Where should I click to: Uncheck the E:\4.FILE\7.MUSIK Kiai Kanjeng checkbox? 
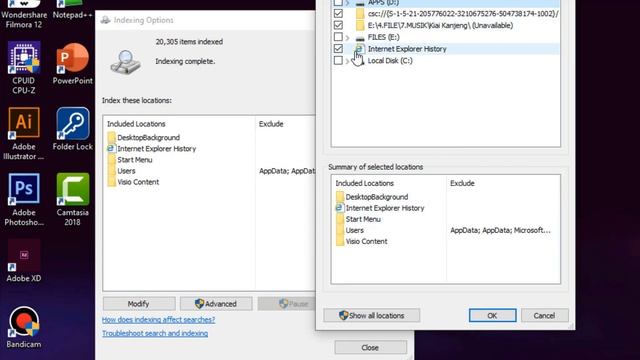point(338,25)
